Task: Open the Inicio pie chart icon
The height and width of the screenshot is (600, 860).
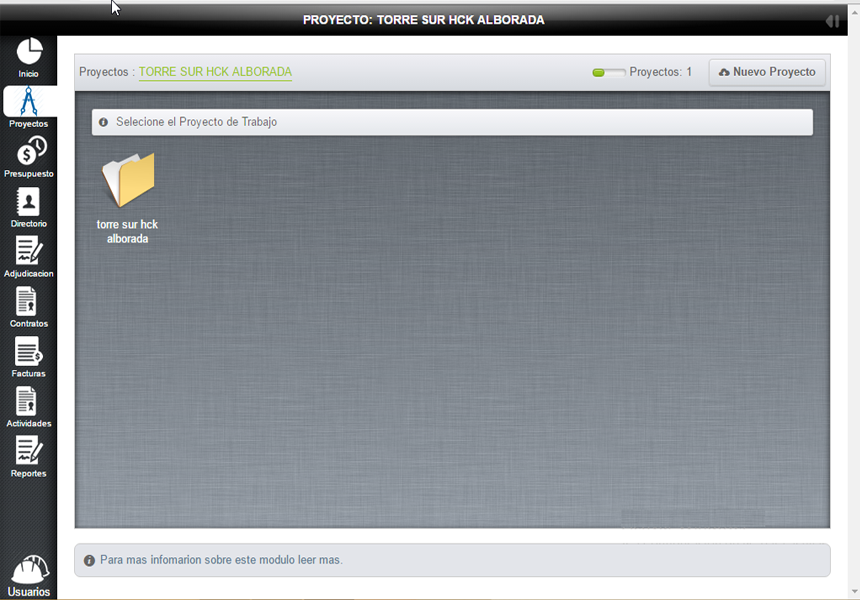Action: (29, 52)
